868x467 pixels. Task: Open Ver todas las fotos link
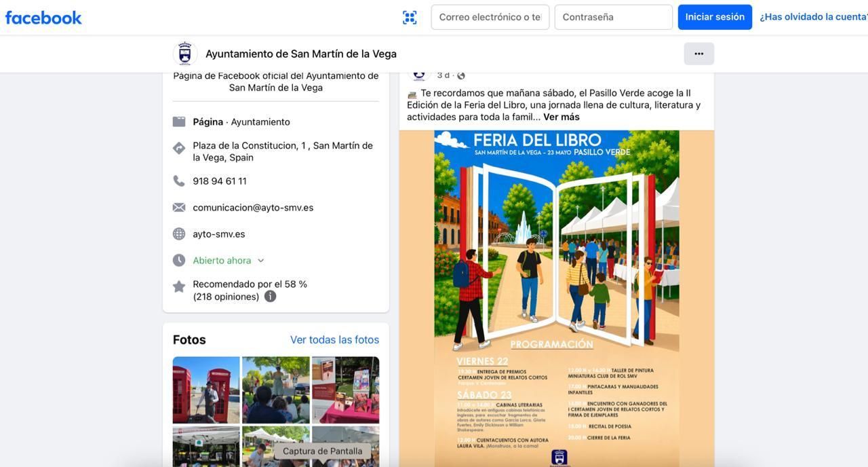334,340
